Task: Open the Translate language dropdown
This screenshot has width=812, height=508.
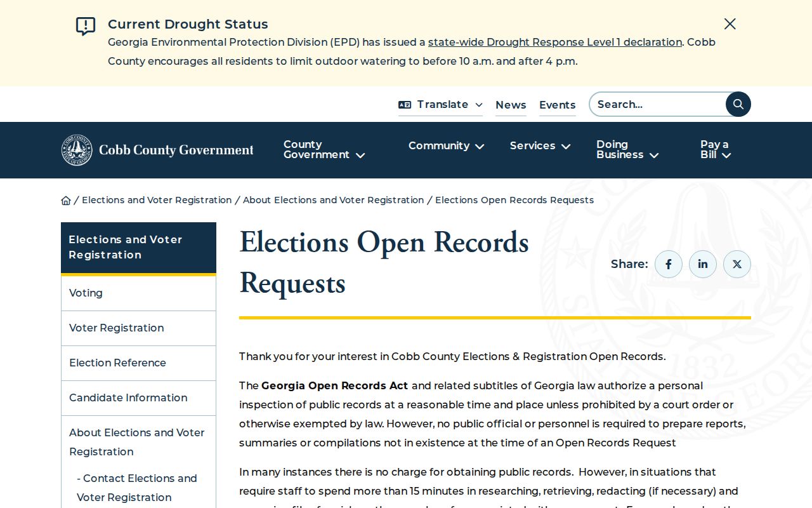Action: pyautogui.click(x=440, y=105)
